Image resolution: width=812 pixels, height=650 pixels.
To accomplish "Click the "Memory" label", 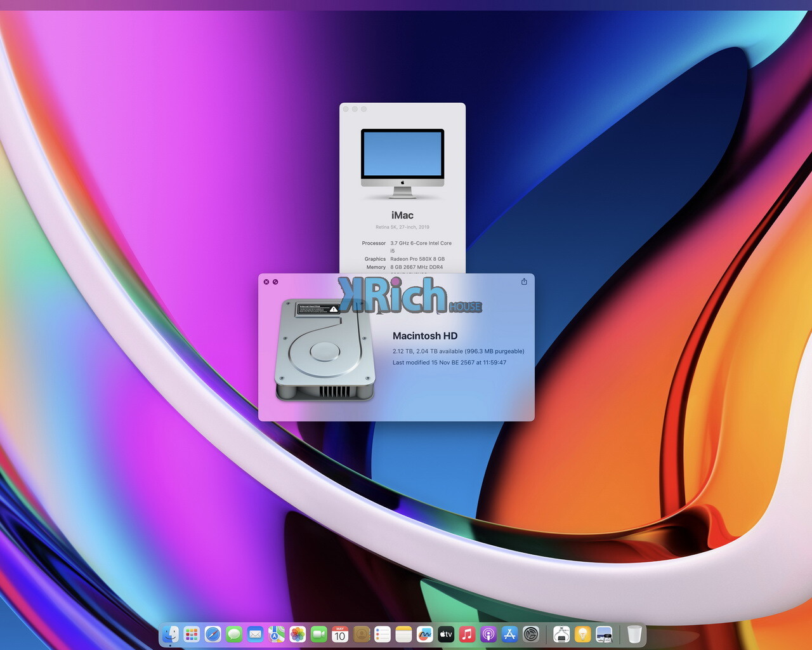I will coord(376,267).
